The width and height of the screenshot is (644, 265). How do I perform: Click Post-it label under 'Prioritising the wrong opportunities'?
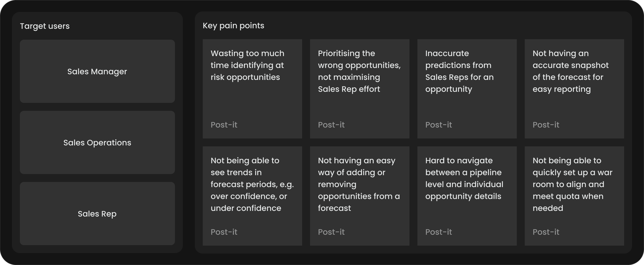click(x=331, y=125)
